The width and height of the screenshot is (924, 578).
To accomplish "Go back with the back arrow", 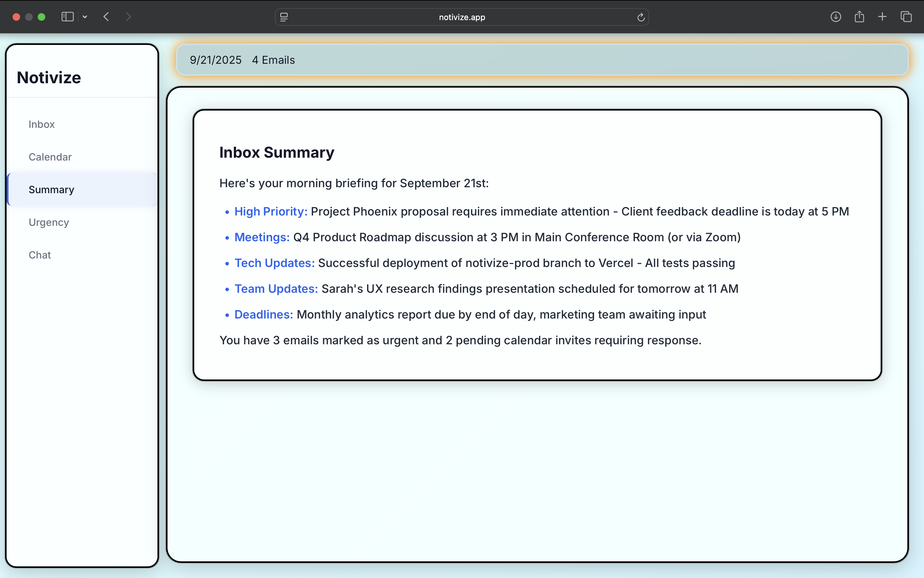I will click(x=106, y=17).
